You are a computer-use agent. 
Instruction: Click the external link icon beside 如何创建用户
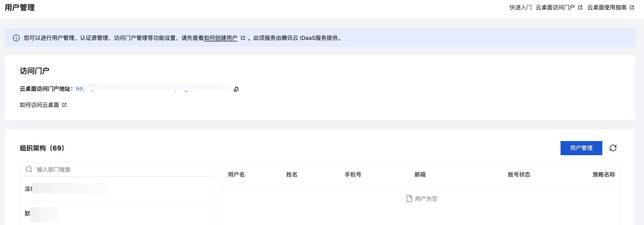click(243, 38)
